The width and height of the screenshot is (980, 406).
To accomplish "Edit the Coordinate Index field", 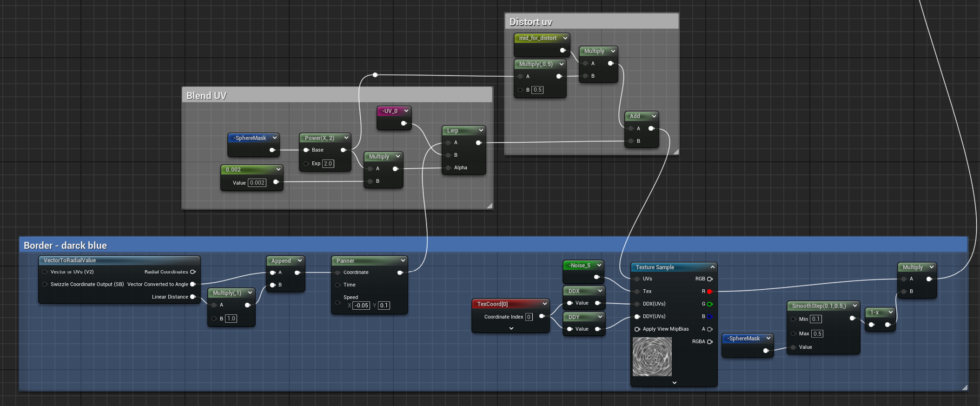I will pyautogui.click(x=529, y=317).
